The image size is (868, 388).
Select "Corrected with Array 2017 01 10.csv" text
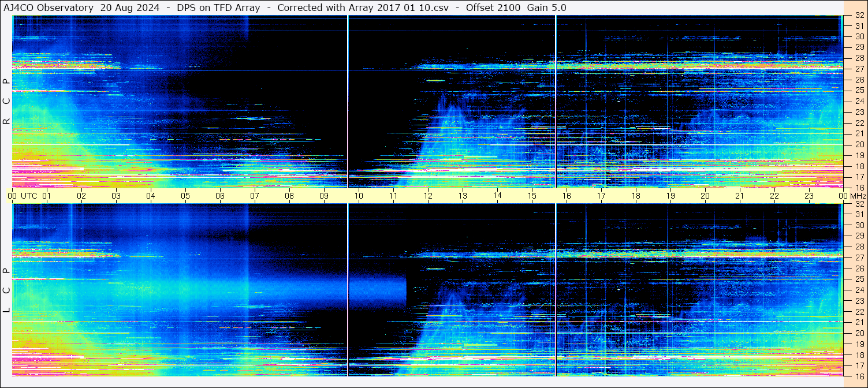tap(363, 8)
